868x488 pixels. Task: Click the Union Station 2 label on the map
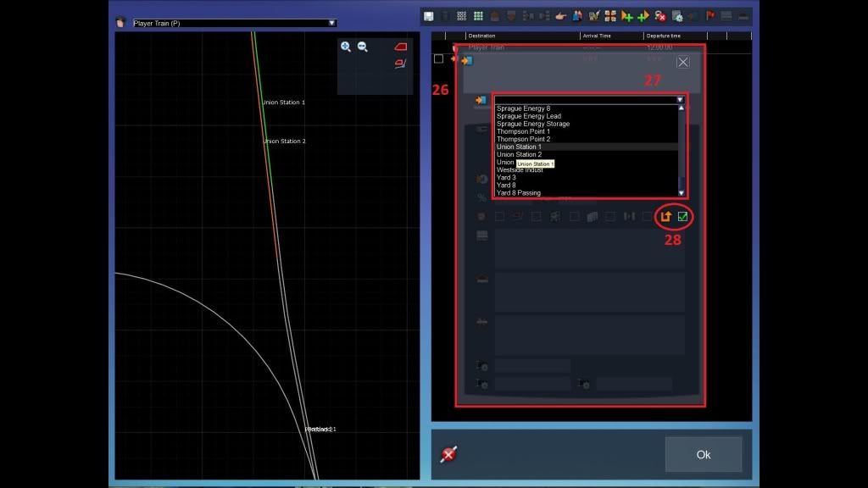(285, 141)
